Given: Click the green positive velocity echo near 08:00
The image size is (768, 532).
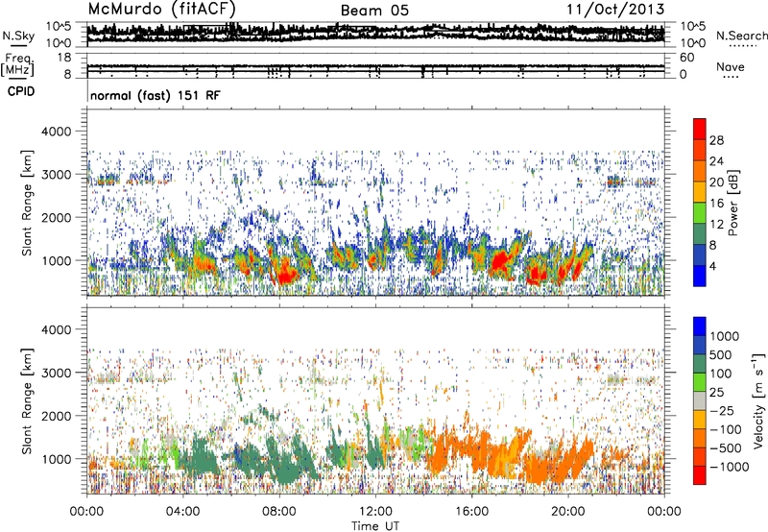Looking at the screenshot, I should [x=286, y=461].
